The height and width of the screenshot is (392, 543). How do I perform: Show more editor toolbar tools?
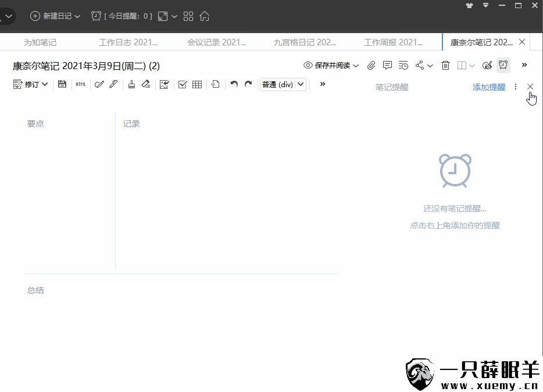point(323,84)
